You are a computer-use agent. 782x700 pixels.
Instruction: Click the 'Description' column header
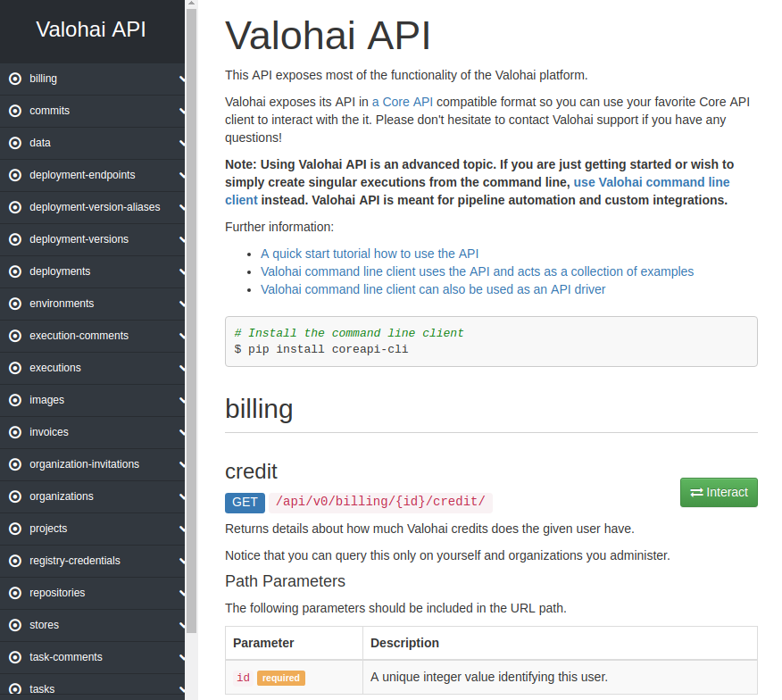click(404, 643)
